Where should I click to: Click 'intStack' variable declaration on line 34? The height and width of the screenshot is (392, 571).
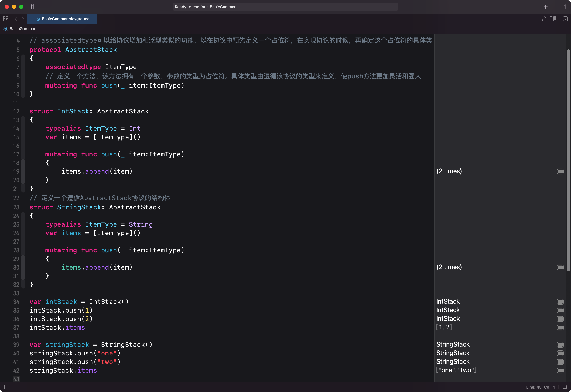pyautogui.click(x=61, y=302)
